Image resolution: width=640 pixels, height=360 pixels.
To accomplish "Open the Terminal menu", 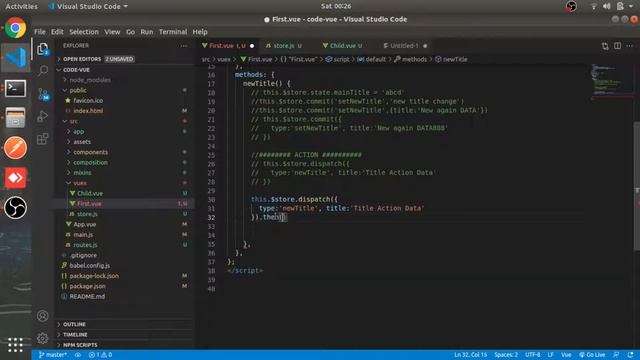I will pos(173,32).
